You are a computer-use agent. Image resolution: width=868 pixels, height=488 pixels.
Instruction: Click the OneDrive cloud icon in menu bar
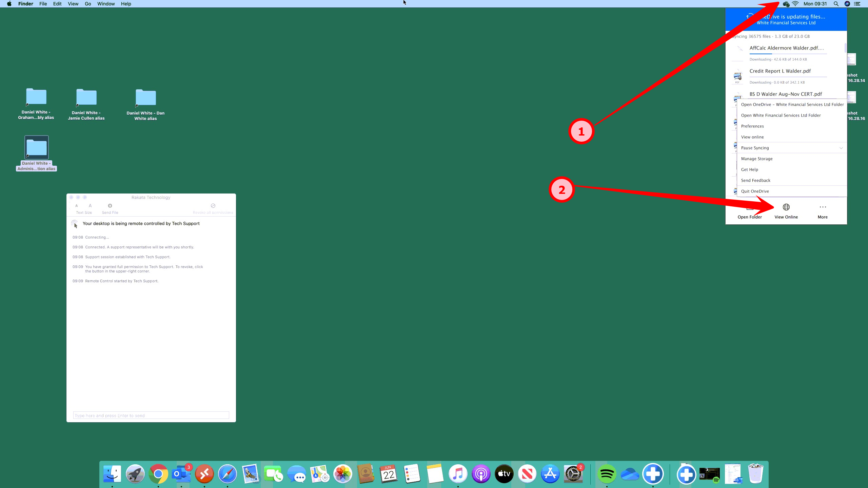[x=786, y=4]
